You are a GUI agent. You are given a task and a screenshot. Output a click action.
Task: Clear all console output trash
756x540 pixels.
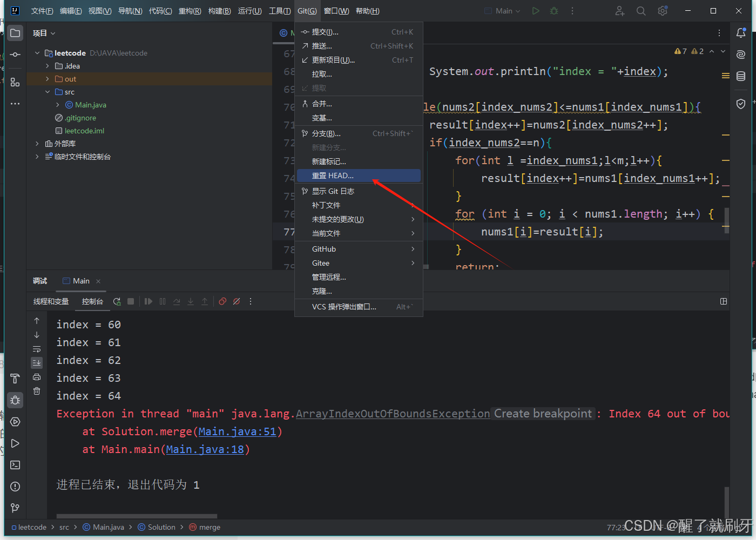(37, 391)
